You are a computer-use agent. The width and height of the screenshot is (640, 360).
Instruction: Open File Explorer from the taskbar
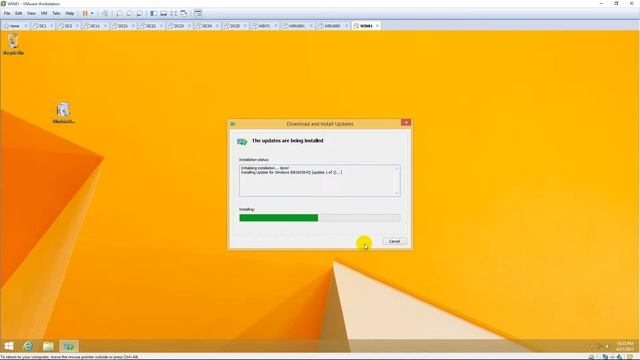point(48,346)
